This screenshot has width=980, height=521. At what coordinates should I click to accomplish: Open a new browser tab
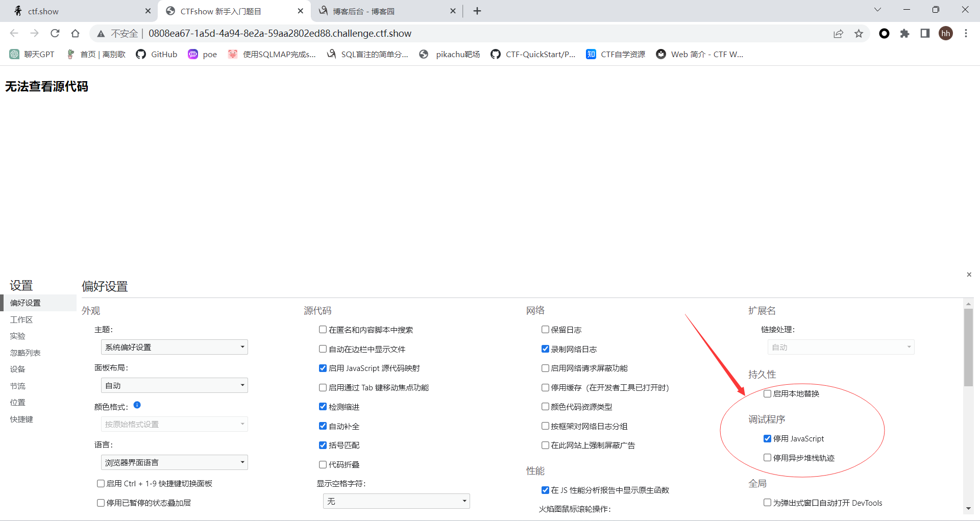point(477,11)
